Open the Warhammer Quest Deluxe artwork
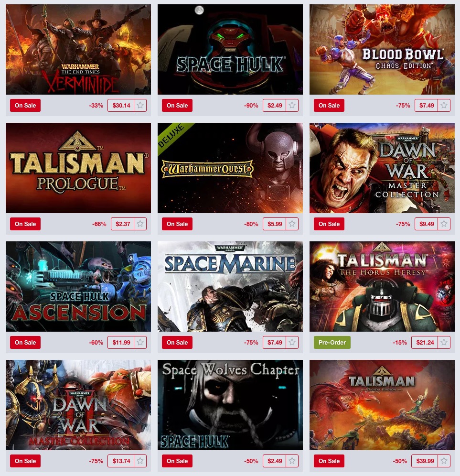Viewport: 460px width, 476px height. [x=230, y=168]
